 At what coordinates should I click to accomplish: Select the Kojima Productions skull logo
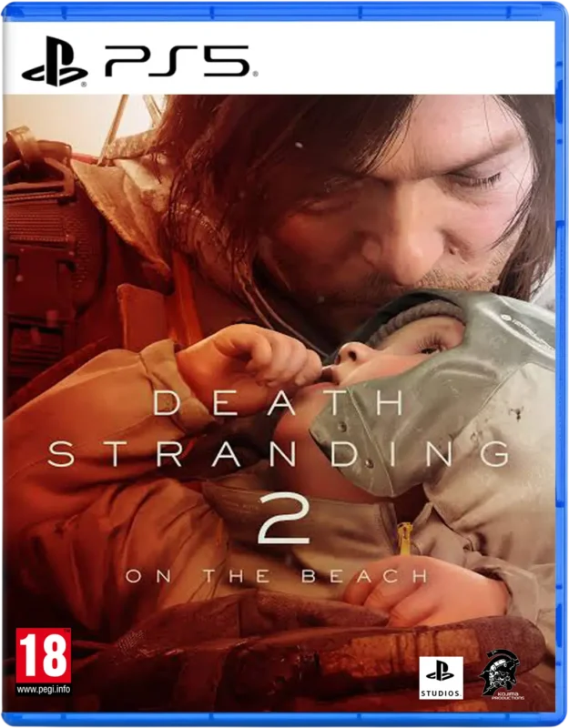pyautogui.click(x=502, y=674)
